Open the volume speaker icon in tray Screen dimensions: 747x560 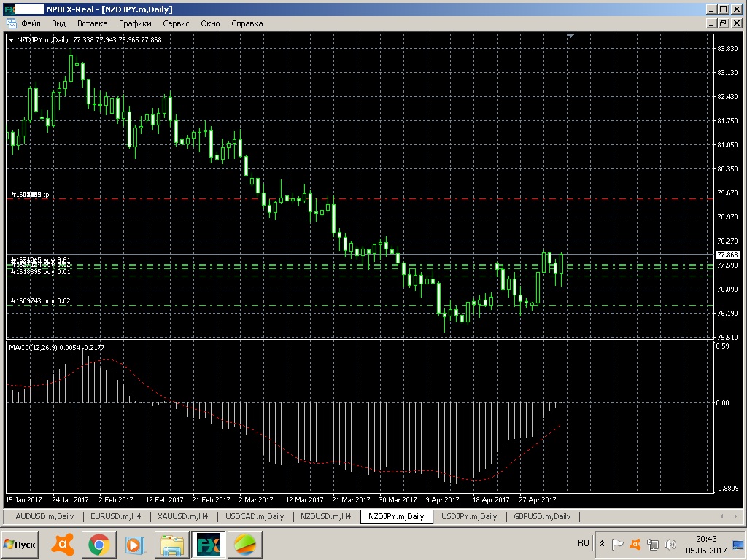coord(670,544)
